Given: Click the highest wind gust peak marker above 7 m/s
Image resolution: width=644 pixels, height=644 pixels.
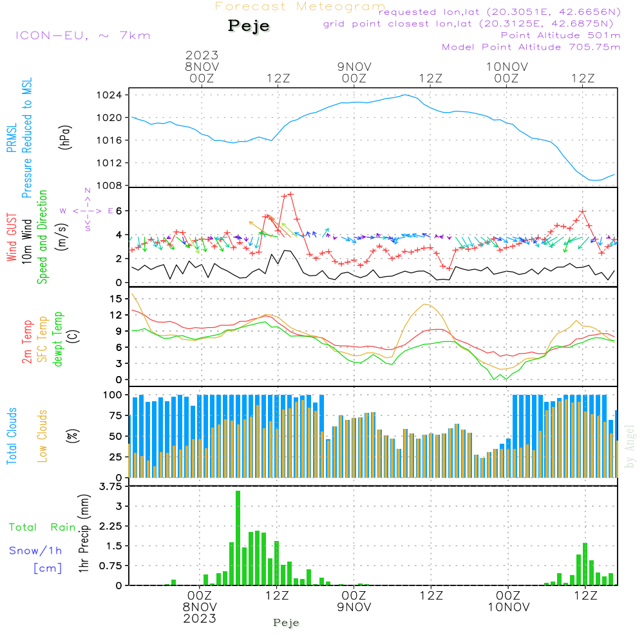Looking at the screenshot, I should 291,194.
